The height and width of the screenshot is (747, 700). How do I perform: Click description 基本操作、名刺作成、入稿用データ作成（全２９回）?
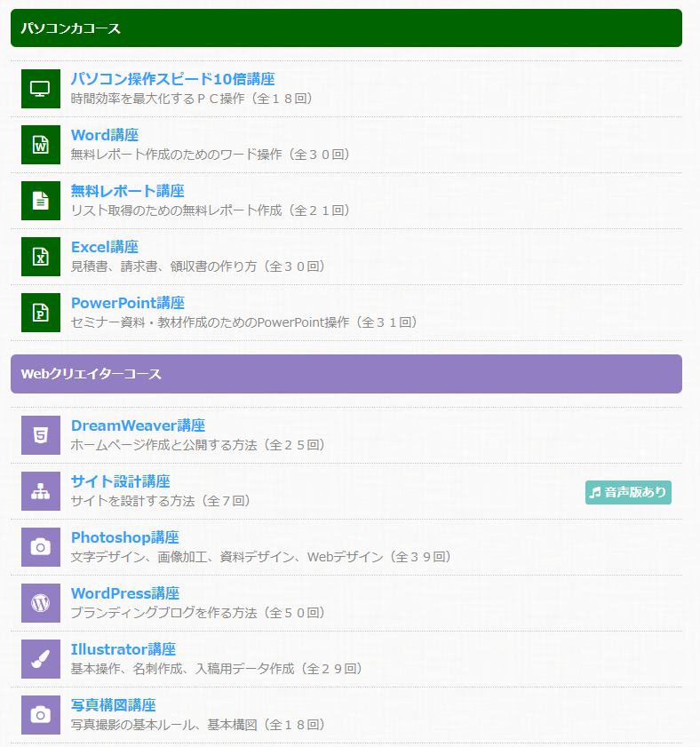click(219, 669)
